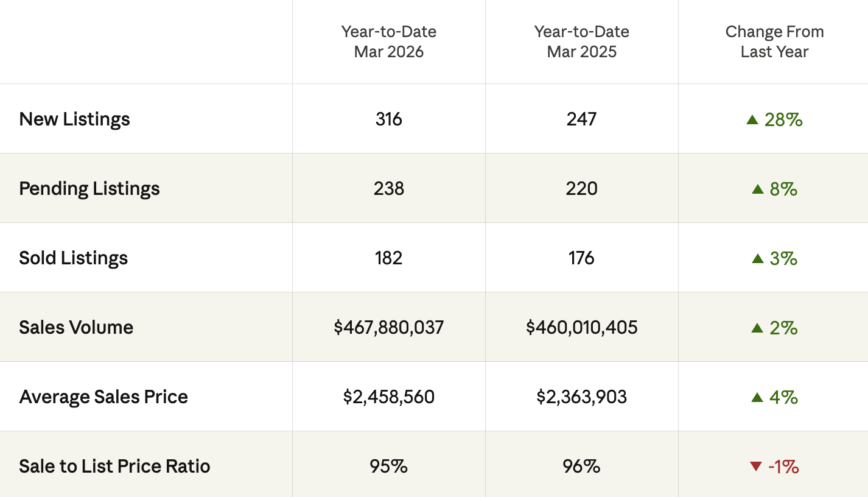Image resolution: width=868 pixels, height=497 pixels.
Task: Click the green up arrow beside 8%
Action: [758, 189]
